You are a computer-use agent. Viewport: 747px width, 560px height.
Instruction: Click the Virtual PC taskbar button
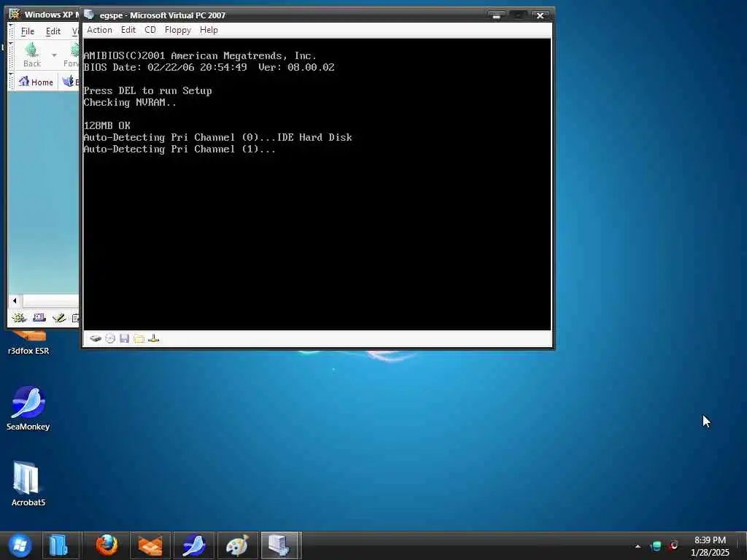[x=280, y=545]
